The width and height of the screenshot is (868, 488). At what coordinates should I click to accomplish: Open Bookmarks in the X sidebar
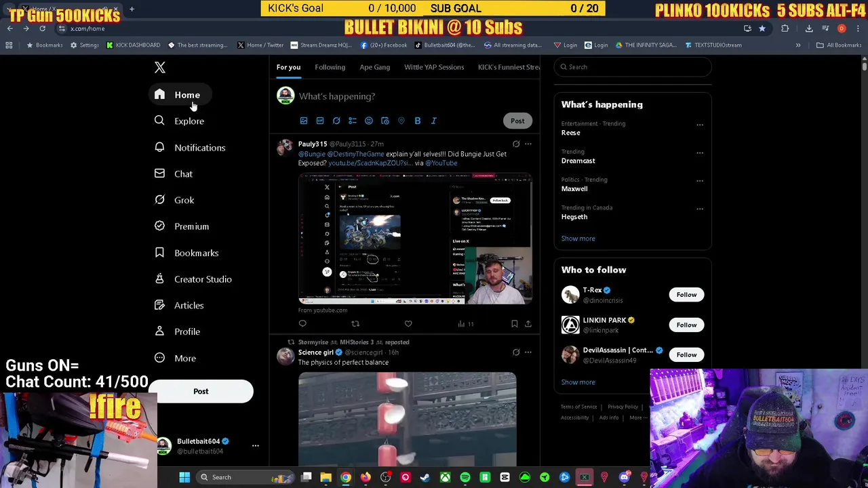[x=186, y=253]
